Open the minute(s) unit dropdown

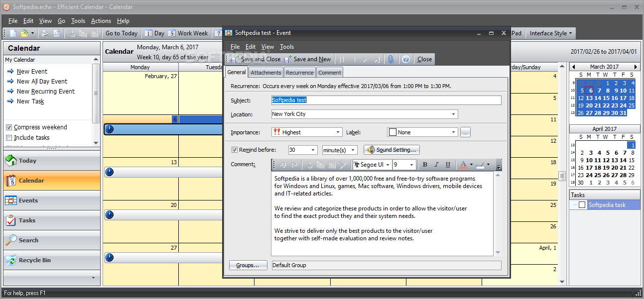tap(353, 150)
